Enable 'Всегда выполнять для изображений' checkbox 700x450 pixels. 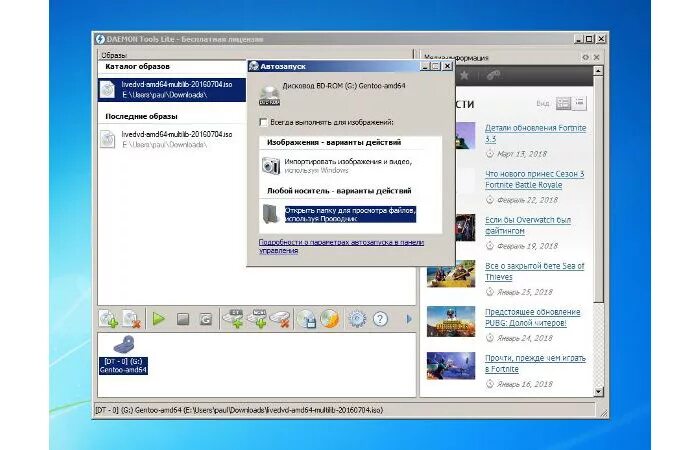(x=263, y=122)
